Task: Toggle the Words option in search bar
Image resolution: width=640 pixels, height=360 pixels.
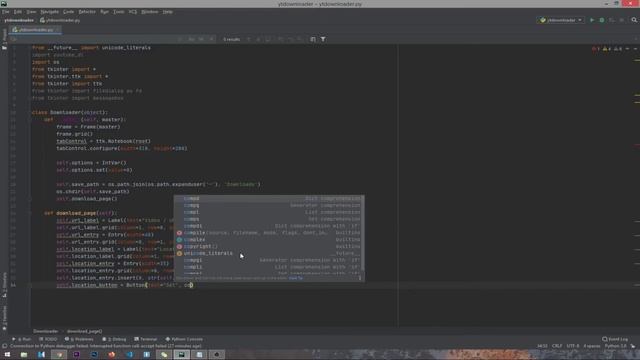Action: point(201,39)
